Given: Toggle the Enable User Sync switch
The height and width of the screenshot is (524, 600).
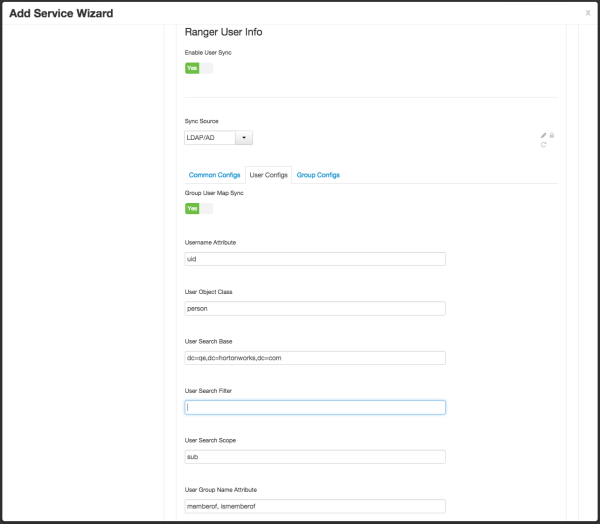Looking at the screenshot, I should point(198,68).
